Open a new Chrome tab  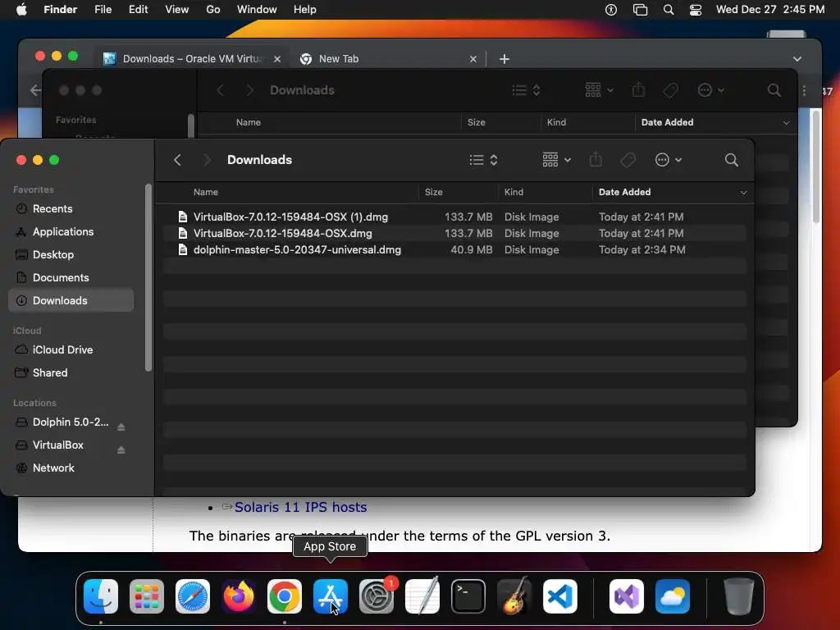tap(504, 59)
